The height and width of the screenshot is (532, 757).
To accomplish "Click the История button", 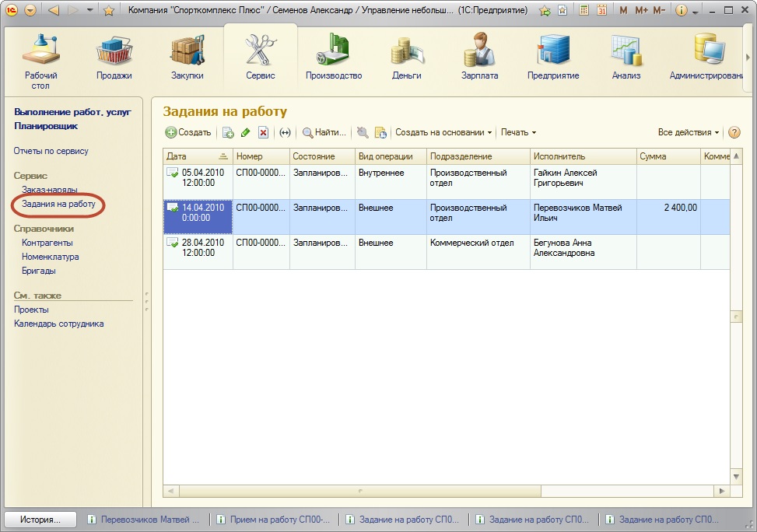I will [x=41, y=520].
